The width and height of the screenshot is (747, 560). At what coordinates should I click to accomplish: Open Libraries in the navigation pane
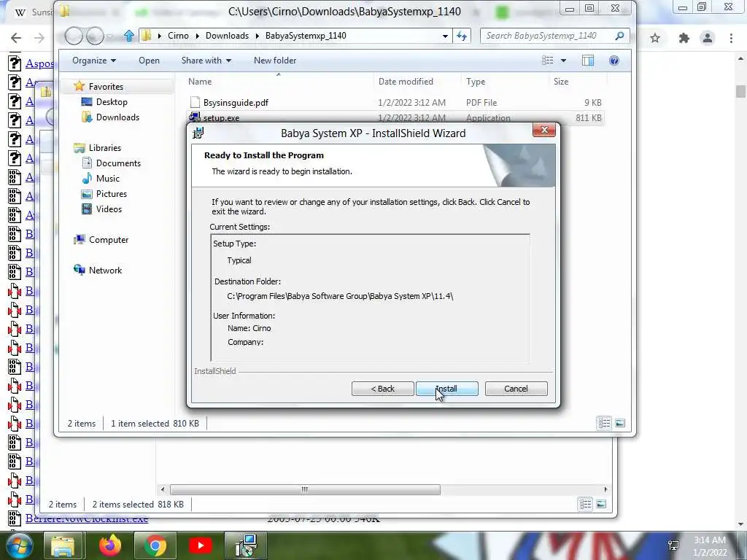[105, 147]
